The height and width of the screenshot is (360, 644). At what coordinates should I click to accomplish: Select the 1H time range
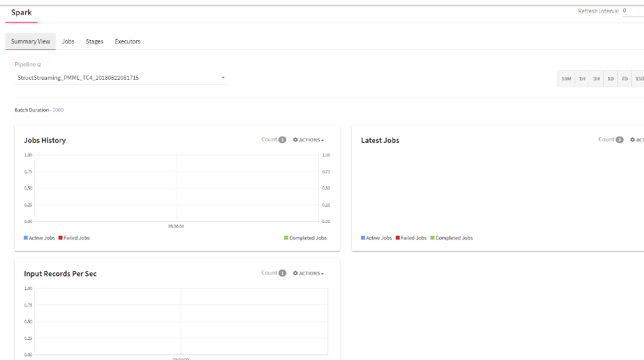(x=582, y=79)
